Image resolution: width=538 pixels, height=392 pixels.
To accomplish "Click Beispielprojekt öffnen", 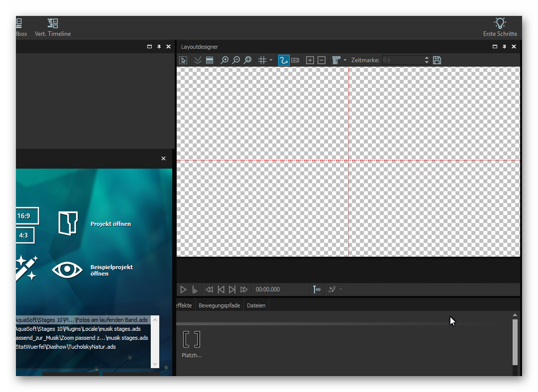I will tap(111, 270).
